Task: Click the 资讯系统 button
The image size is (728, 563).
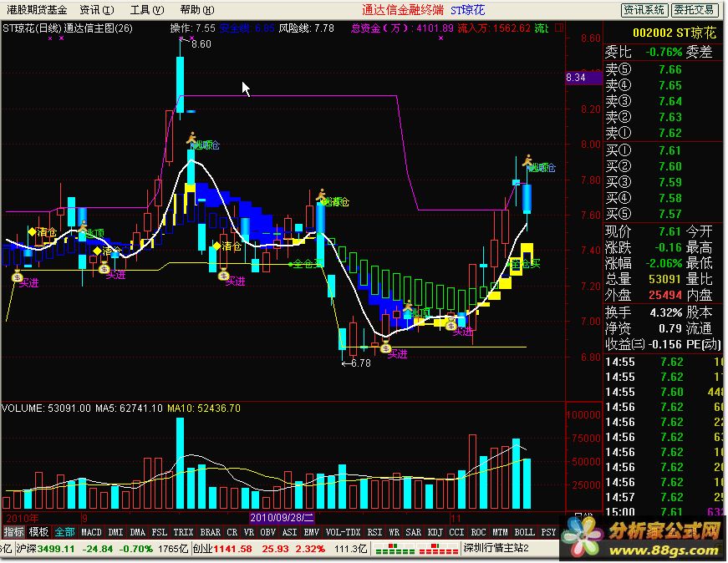Action: point(644,10)
